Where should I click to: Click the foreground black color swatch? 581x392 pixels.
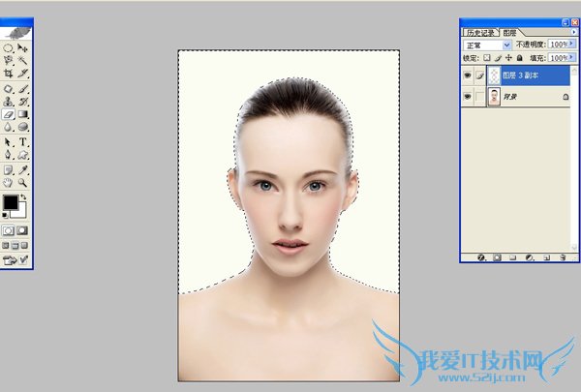tap(11, 203)
